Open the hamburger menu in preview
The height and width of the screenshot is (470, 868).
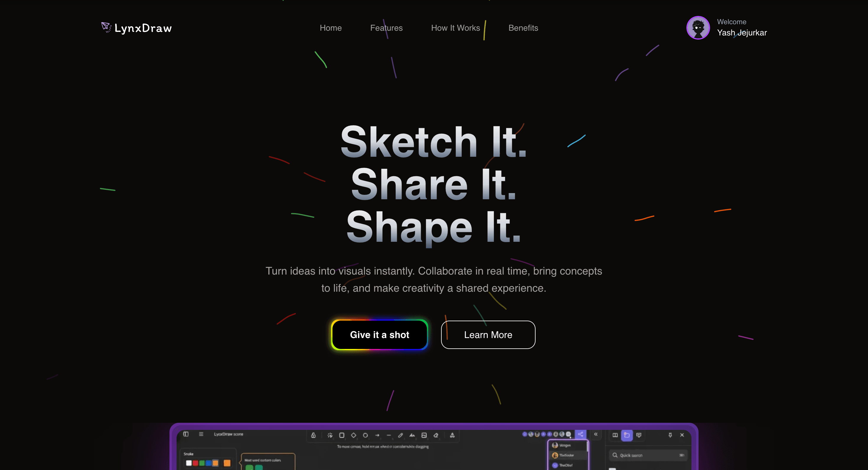point(201,434)
